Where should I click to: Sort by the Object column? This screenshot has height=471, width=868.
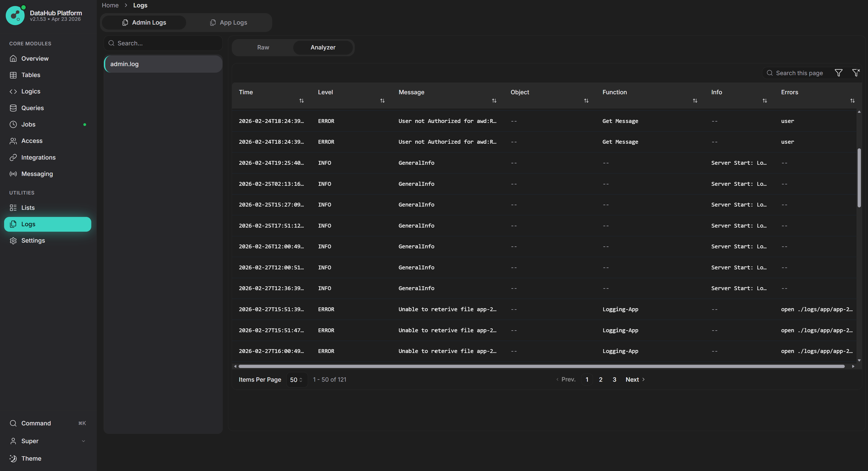(x=586, y=101)
